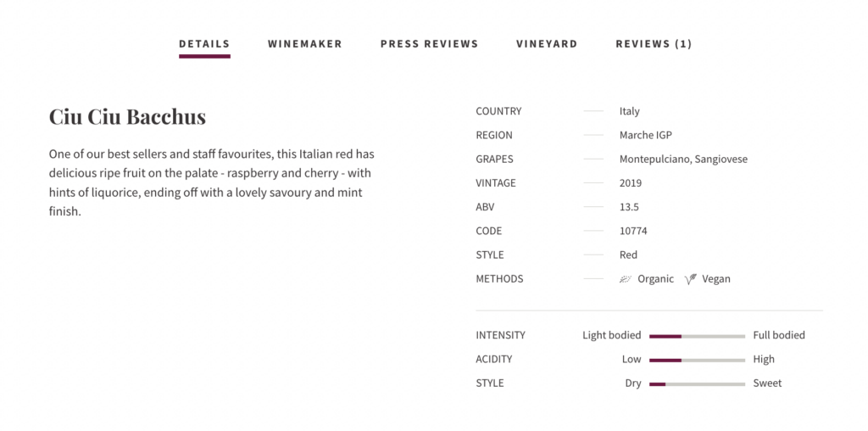Click the wine description paragraph

[x=212, y=182]
